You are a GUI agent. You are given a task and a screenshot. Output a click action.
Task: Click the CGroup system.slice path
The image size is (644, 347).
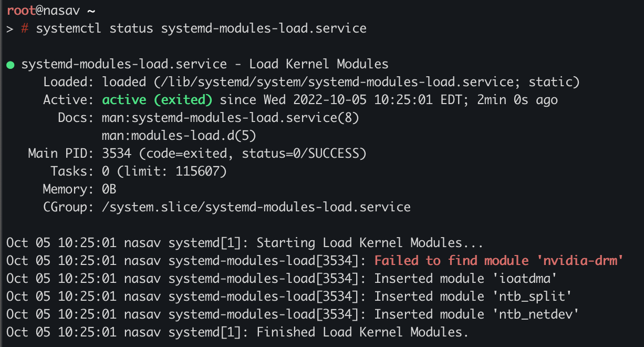pos(256,207)
